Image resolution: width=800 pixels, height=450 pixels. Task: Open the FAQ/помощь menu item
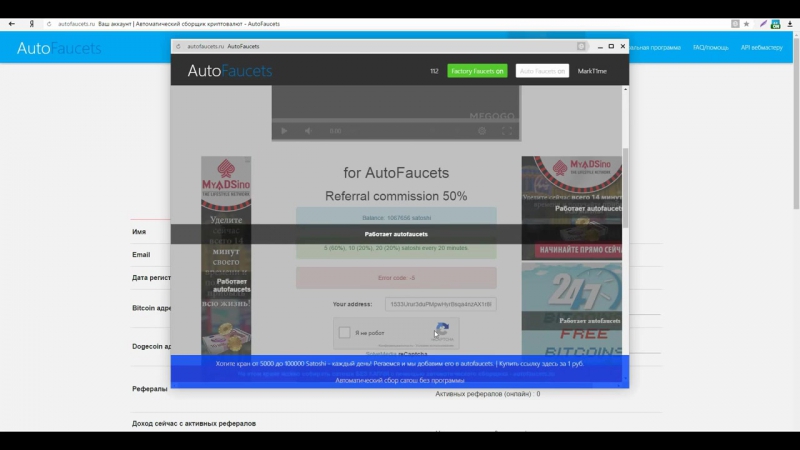point(711,47)
